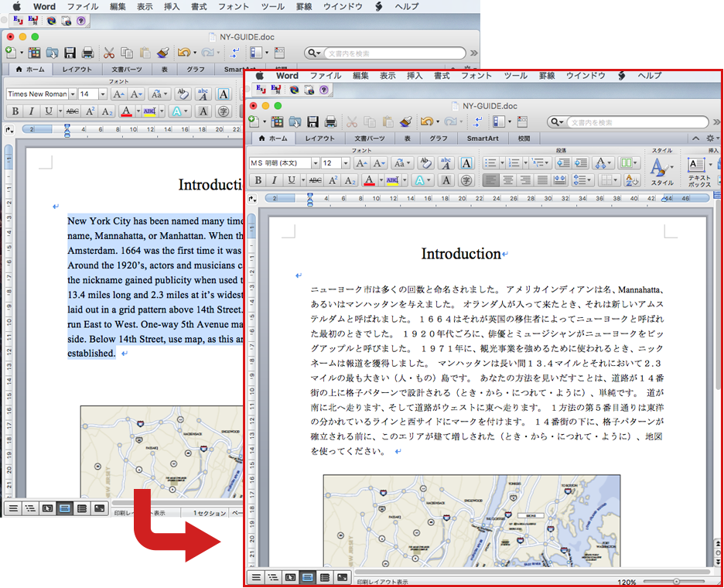Click character shading A icon in right window

click(446, 180)
